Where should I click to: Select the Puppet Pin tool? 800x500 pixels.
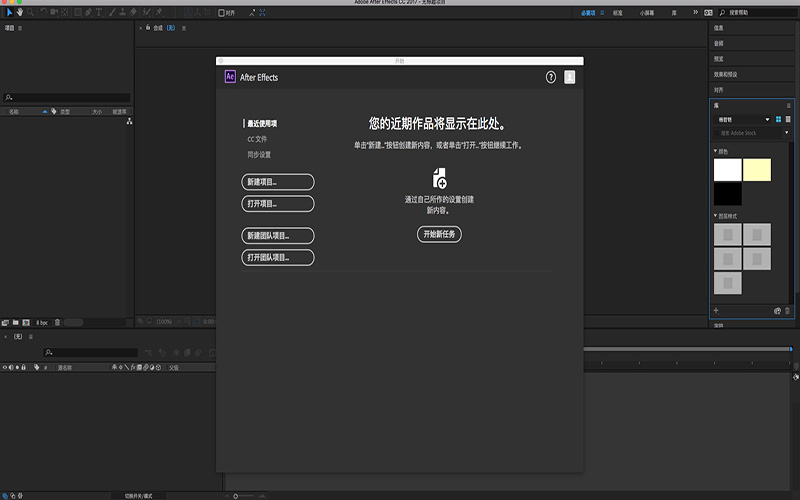click(x=159, y=12)
